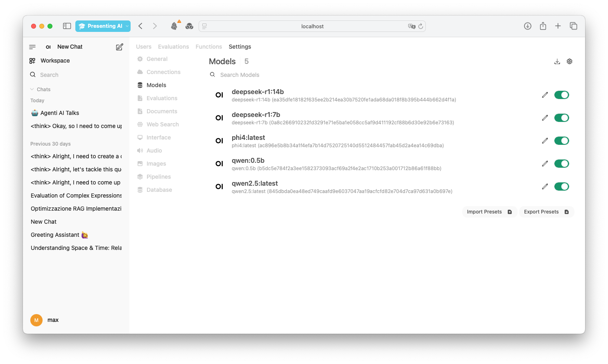
Task: Go forward with the browser forward arrow
Action: [155, 26]
